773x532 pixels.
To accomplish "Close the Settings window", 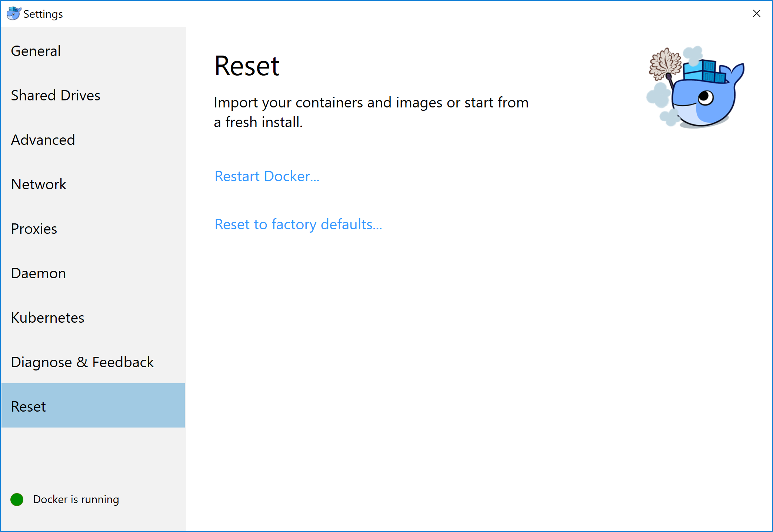I will 756,14.
